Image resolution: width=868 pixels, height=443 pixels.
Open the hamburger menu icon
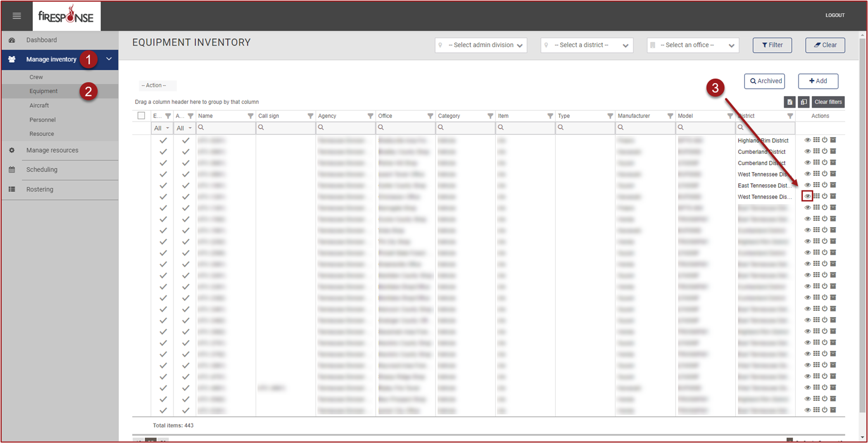pyautogui.click(x=17, y=16)
